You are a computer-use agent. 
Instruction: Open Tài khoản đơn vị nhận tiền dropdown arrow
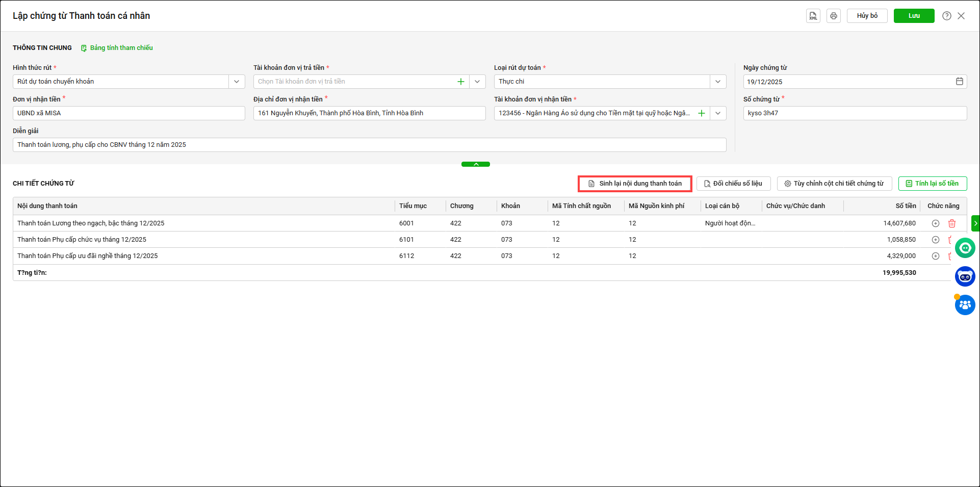718,113
